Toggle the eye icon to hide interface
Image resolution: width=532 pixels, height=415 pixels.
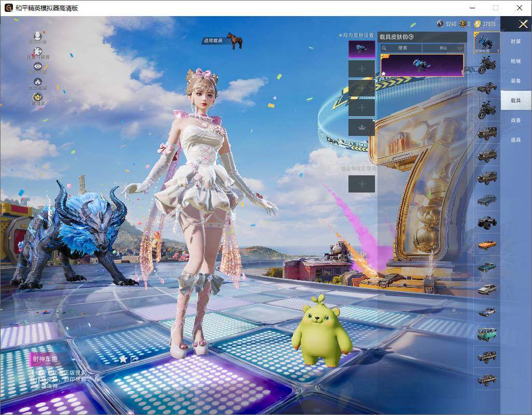tap(38, 66)
